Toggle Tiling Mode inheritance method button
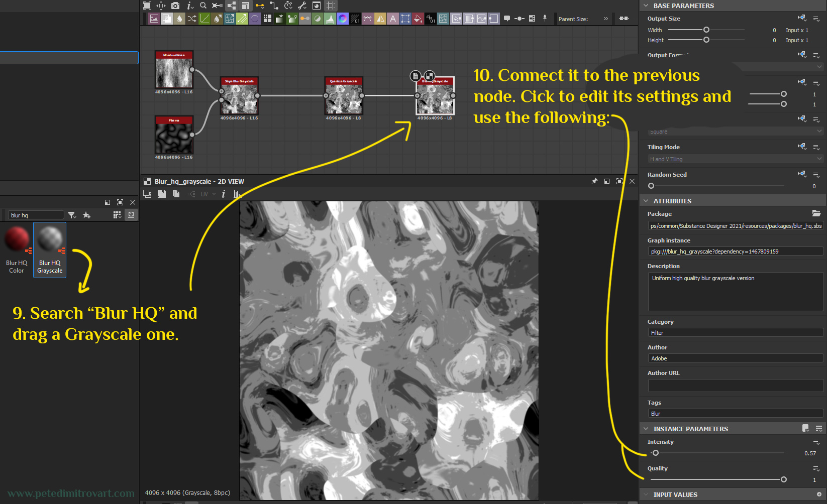This screenshot has height=504, width=827. point(802,147)
